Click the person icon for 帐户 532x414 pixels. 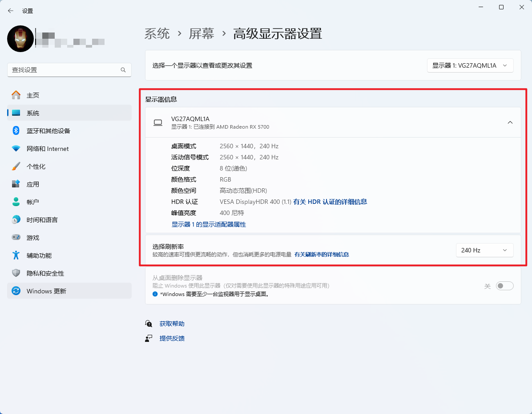16,202
